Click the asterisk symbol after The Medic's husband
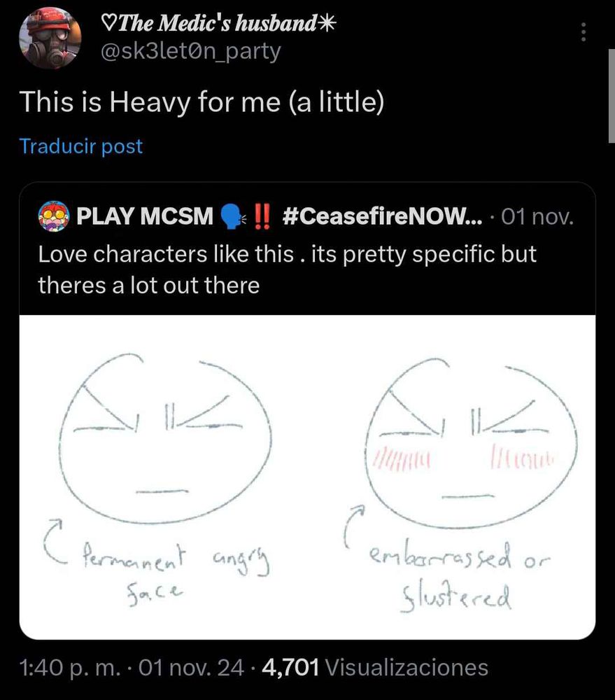The width and height of the screenshot is (615, 700). click(x=327, y=23)
